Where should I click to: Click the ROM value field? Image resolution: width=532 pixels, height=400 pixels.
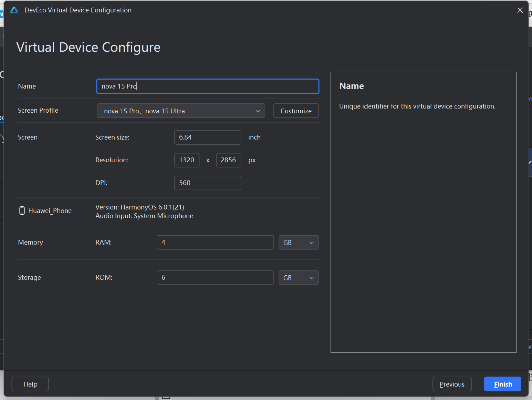(215, 278)
